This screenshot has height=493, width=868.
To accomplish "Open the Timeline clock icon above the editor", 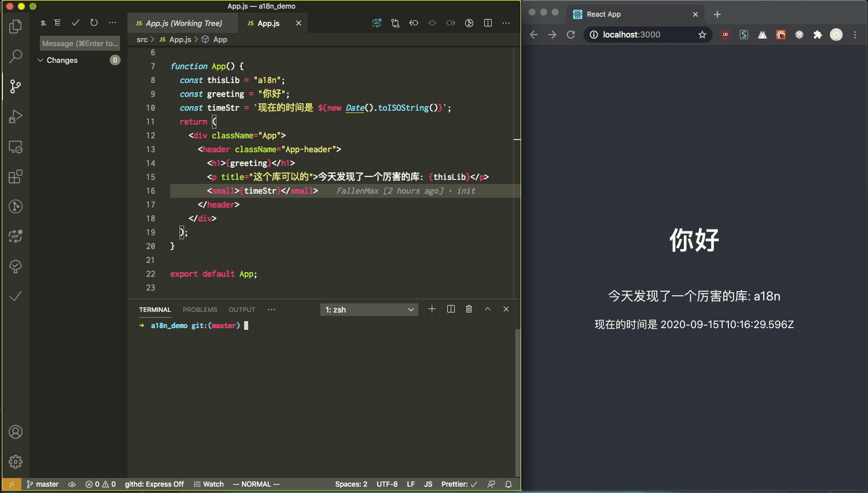I will click(468, 22).
